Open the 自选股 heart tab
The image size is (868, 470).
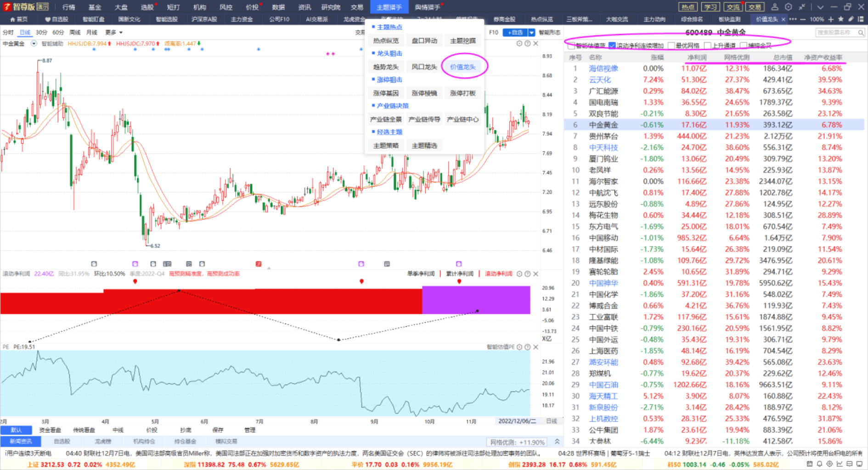[x=56, y=19]
